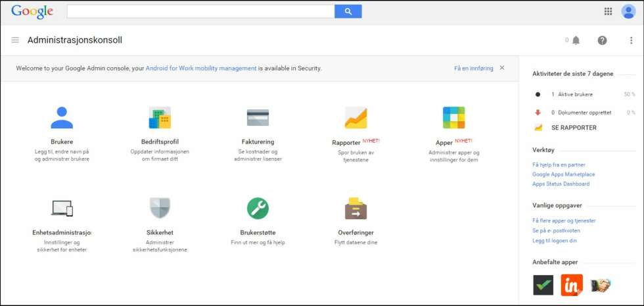Open the Sikkerhet shield icon
644x306 pixels.
point(160,208)
